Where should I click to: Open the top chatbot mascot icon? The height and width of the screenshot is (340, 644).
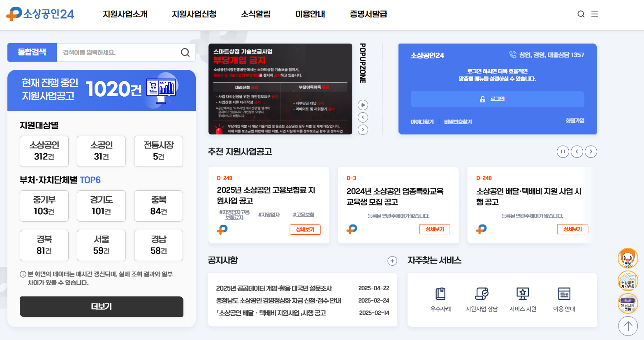(628, 258)
